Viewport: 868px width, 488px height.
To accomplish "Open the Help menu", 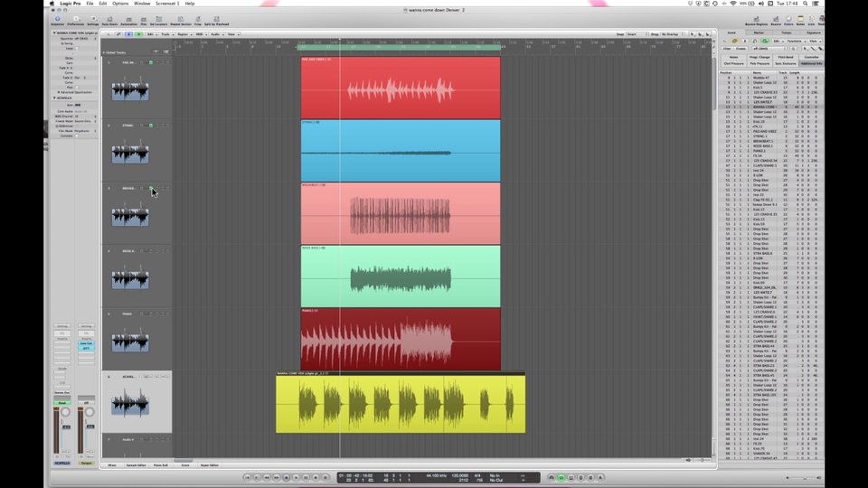I will coord(189,4).
